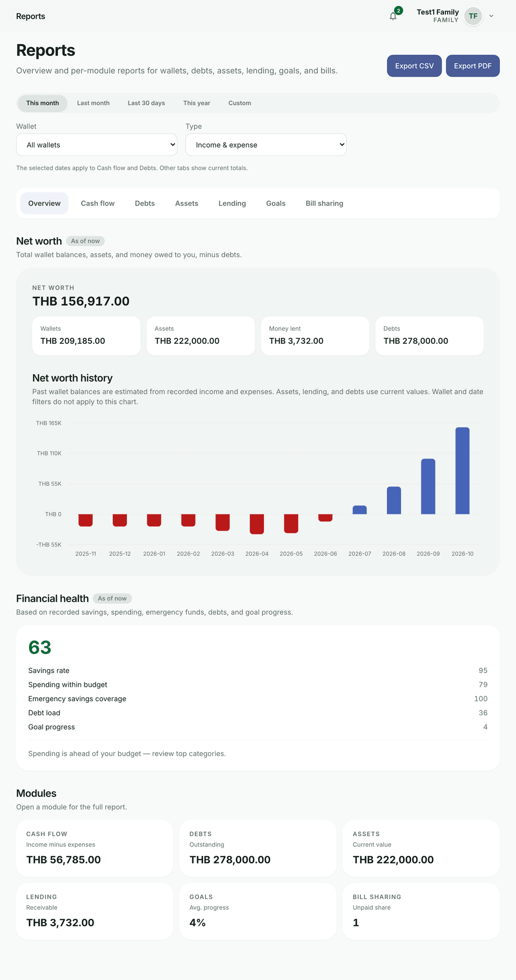Click the 2026-10 bar in net worth chart
Viewport: 516px width, 980px height.
(x=462, y=471)
